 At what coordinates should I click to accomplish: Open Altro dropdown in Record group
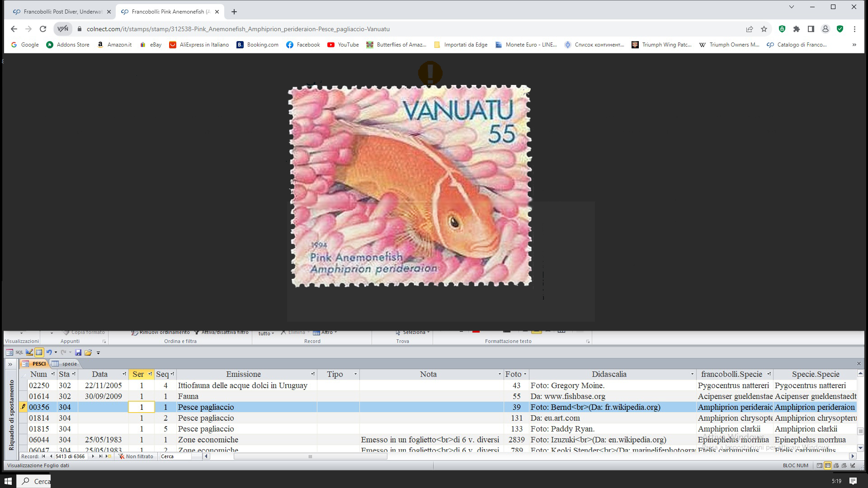pyautogui.click(x=325, y=333)
